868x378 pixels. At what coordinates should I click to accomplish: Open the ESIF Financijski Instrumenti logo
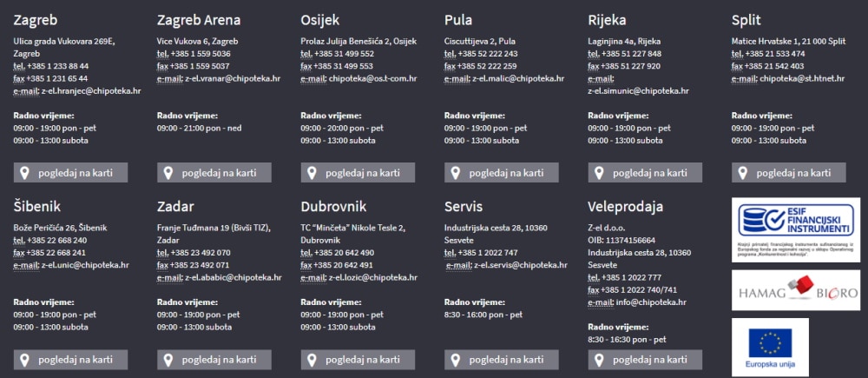click(796, 229)
